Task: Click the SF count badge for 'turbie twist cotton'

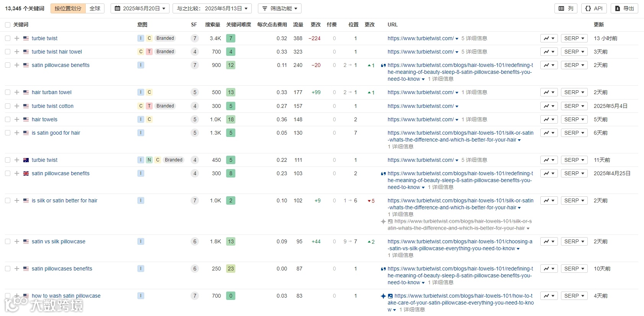Action: click(x=195, y=106)
